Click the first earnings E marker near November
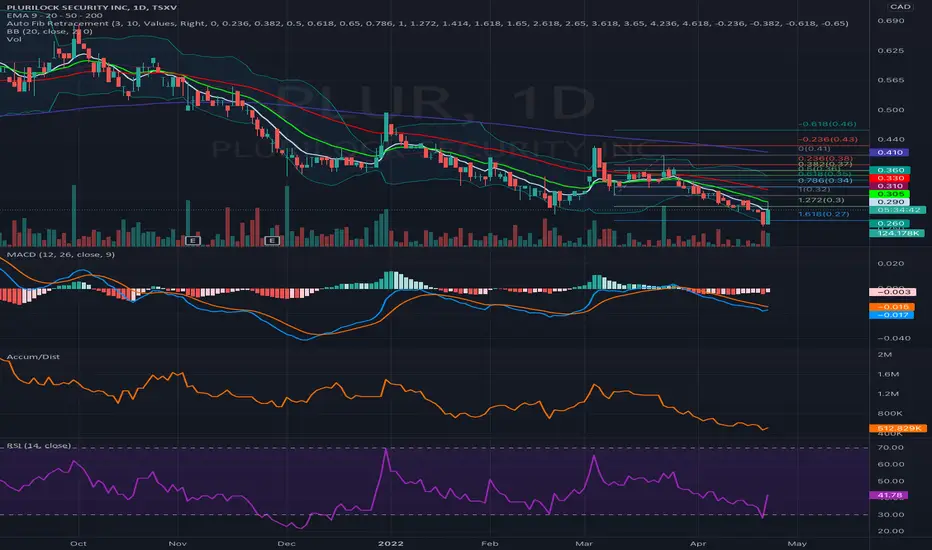Viewport: 932px width, 550px height. click(x=193, y=240)
